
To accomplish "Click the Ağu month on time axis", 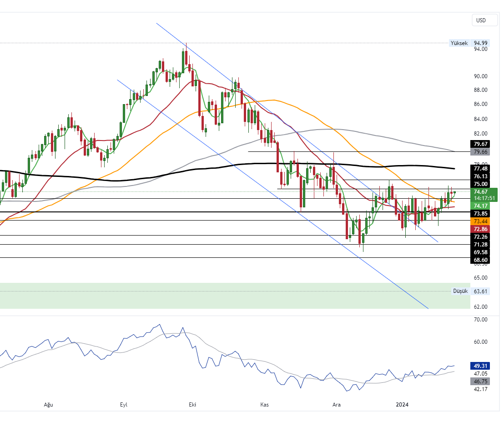I will coord(48,405).
